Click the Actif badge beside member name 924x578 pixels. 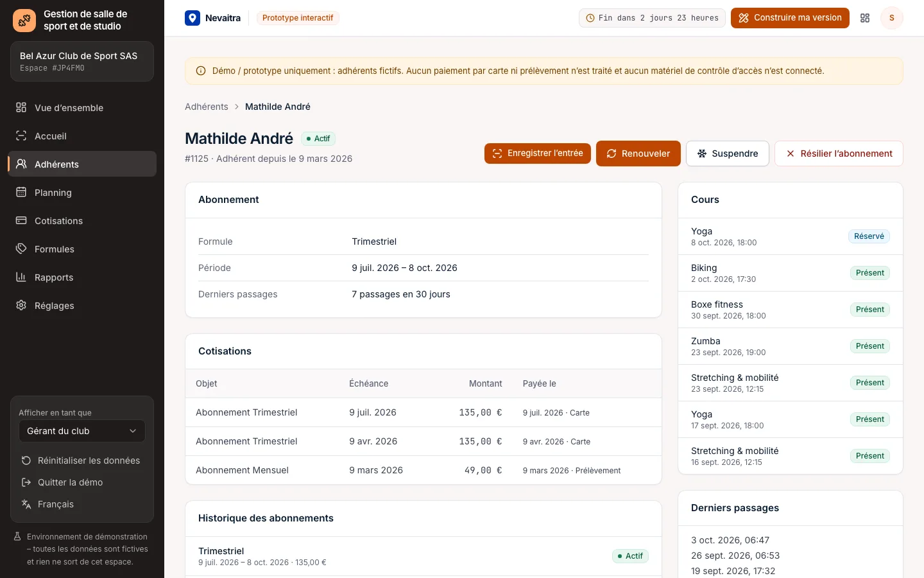point(318,139)
